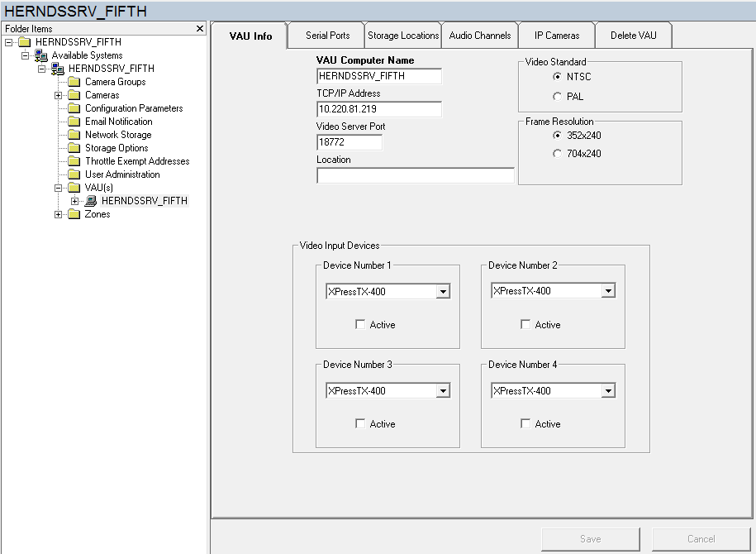Open the IP Cameras tab
The height and width of the screenshot is (554, 756).
[556, 35]
